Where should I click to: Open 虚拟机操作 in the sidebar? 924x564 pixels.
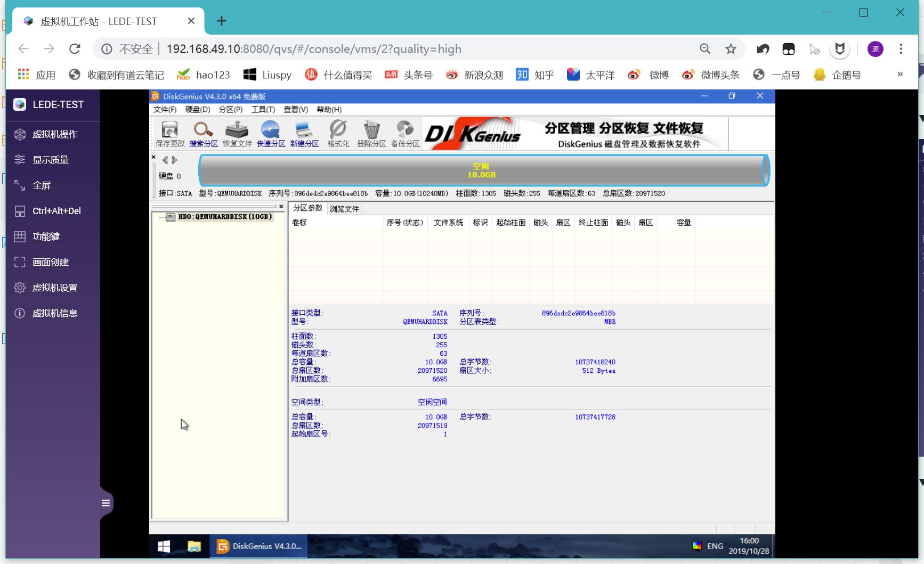[x=53, y=134]
